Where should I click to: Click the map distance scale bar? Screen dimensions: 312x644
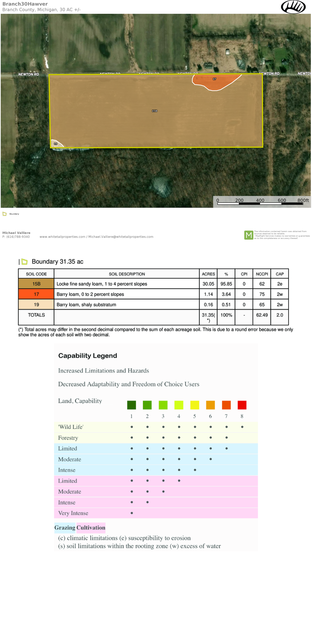click(260, 203)
